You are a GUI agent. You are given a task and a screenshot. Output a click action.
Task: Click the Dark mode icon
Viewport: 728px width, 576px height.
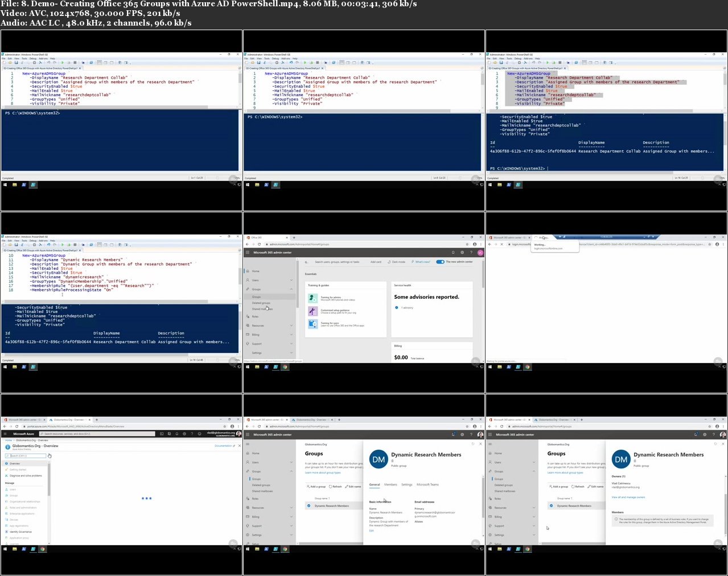(390, 262)
